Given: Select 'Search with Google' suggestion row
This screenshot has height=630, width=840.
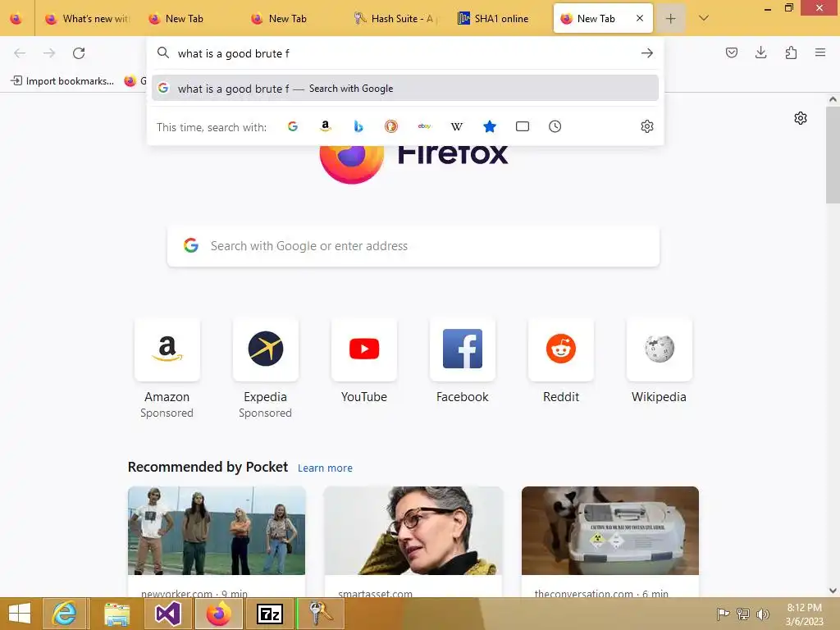Looking at the screenshot, I should coord(405,89).
